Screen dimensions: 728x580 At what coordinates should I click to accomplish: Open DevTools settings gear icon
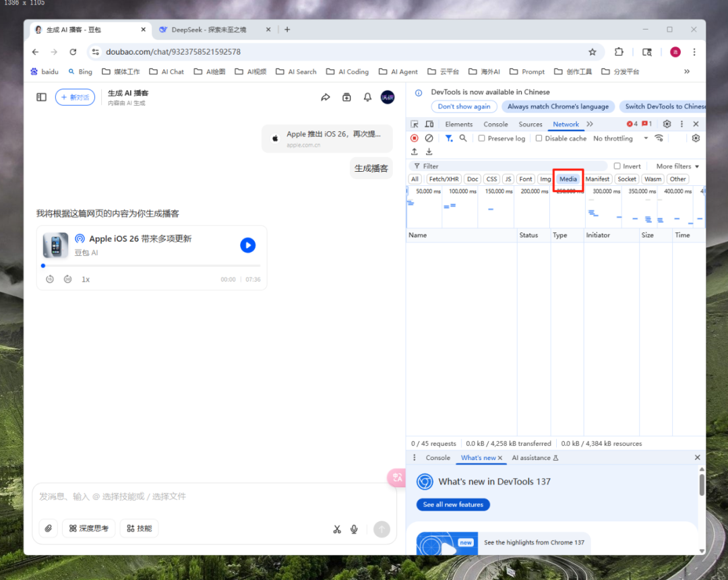tap(667, 124)
